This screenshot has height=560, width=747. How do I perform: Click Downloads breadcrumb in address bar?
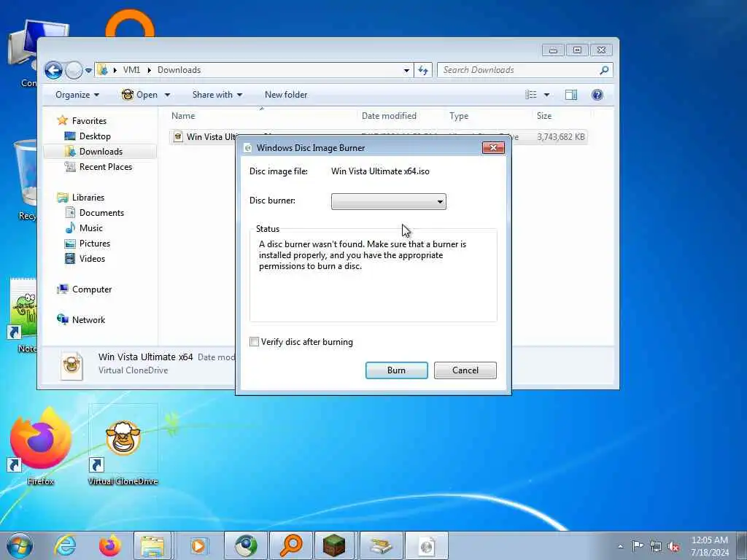pyautogui.click(x=179, y=70)
